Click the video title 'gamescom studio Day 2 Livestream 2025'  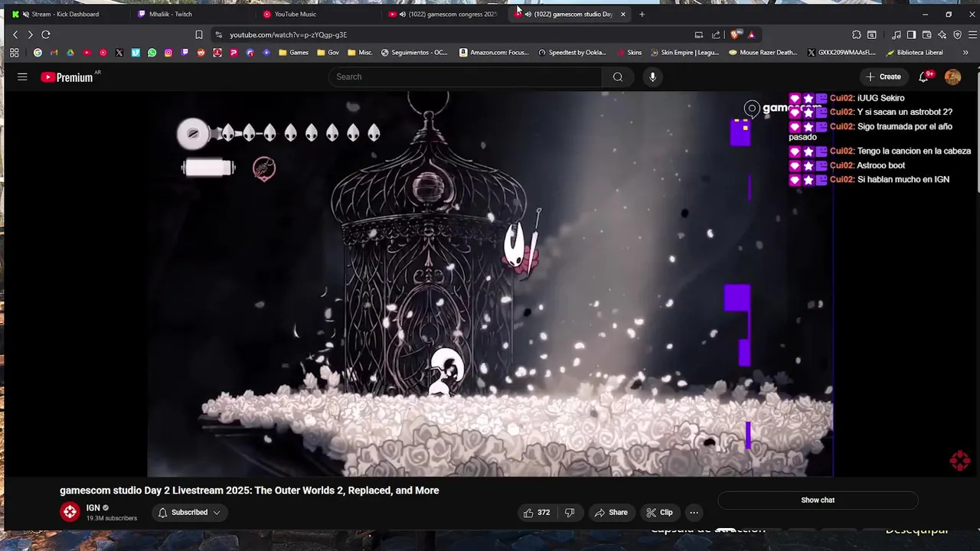250,491
